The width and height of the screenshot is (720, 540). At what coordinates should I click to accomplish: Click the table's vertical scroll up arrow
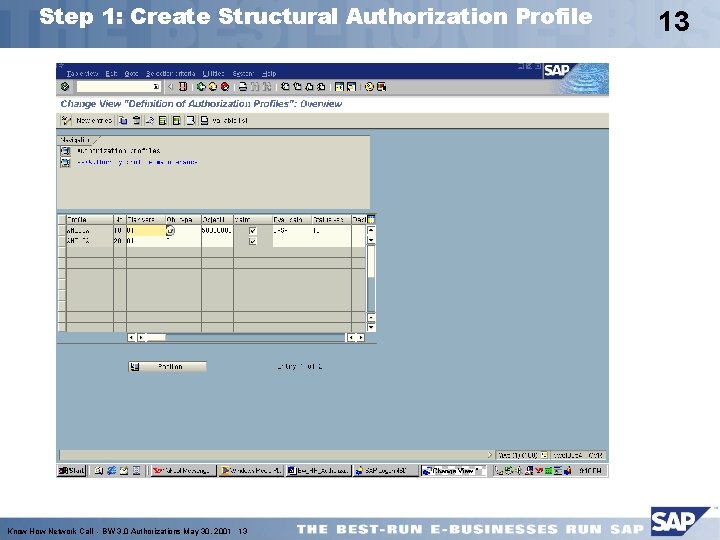pyautogui.click(x=371, y=229)
